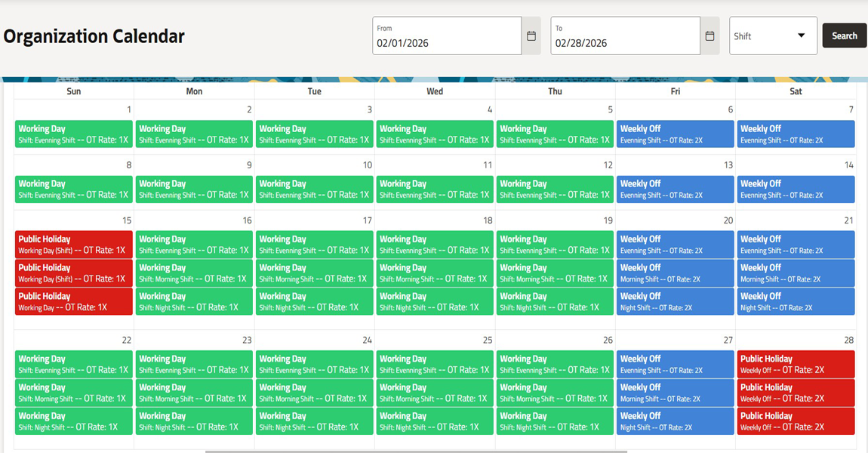Open the To date calendar picker icon
The height and width of the screenshot is (453, 868).
click(x=709, y=35)
